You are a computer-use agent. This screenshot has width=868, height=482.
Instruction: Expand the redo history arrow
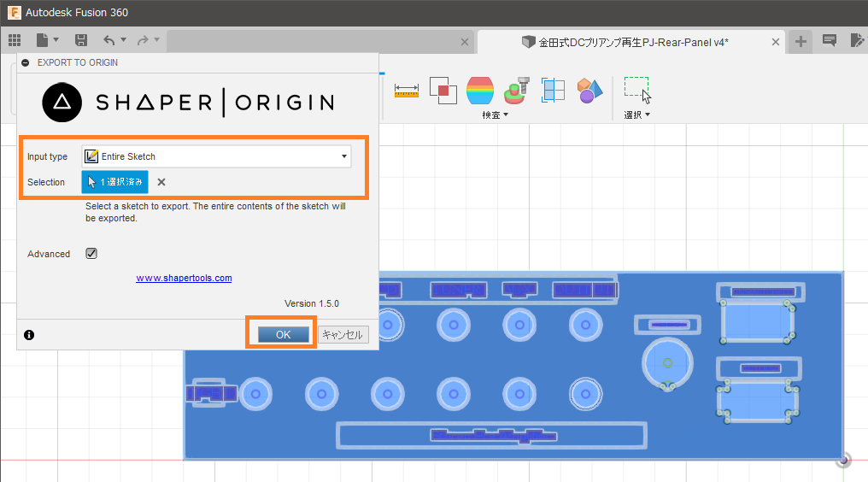click(156, 40)
